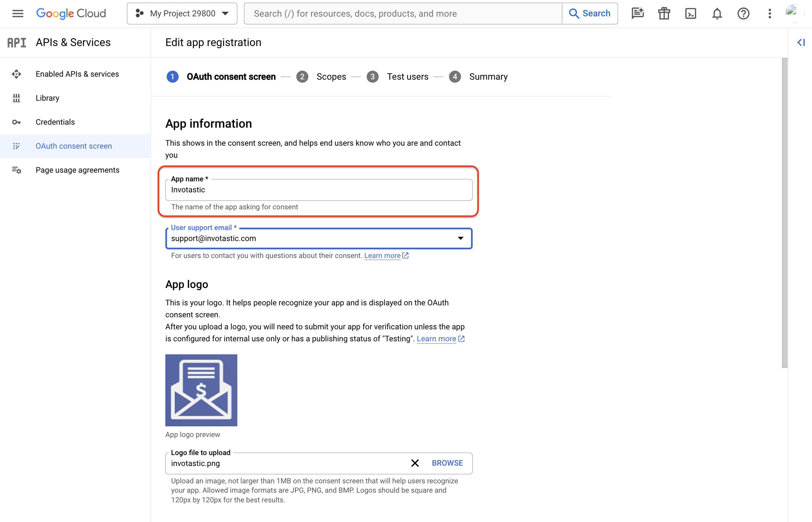Jump to step 4 Summary

(x=478, y=77)
